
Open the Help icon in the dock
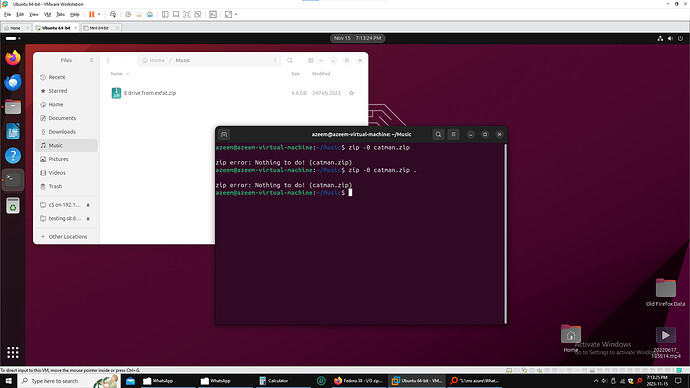click(x=13, y=156)
